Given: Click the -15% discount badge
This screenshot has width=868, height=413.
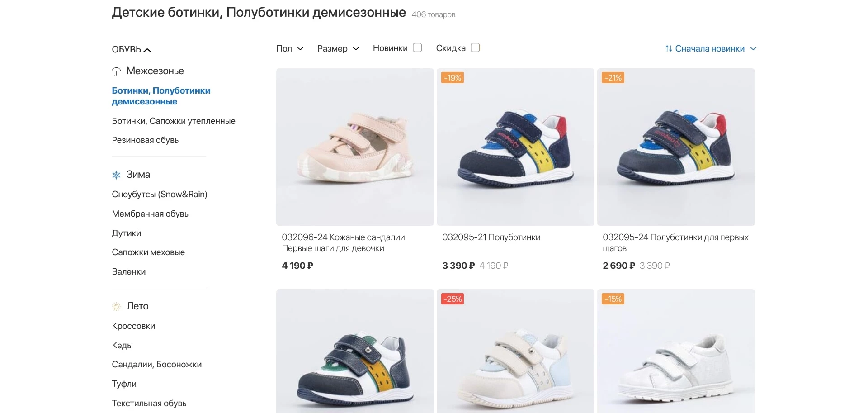Looking at the screenshot, I should point(613,299).
